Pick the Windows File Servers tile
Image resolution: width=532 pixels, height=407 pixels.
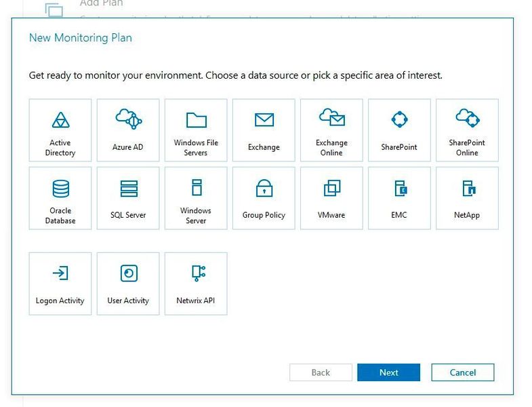pos(196,130)
